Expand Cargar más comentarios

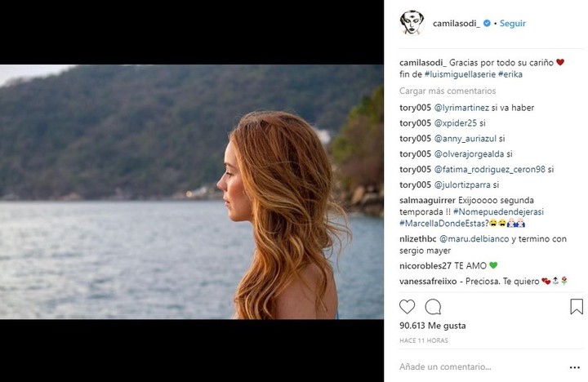pyautogui.click(x=448, y=91)
